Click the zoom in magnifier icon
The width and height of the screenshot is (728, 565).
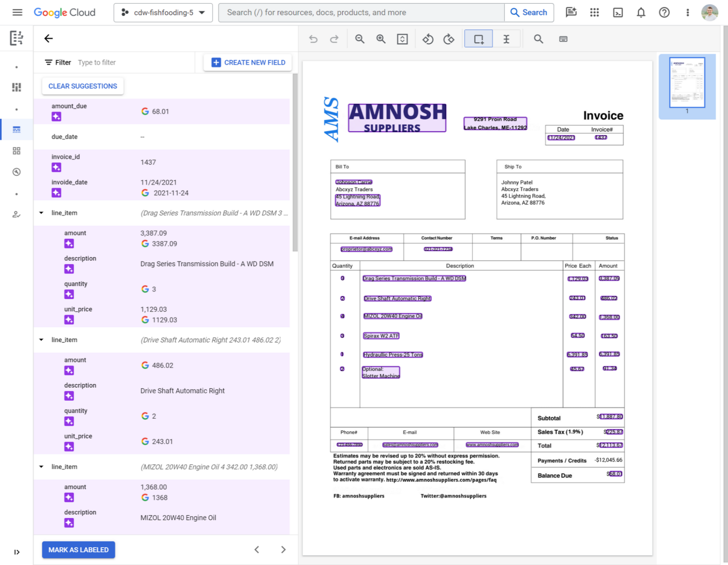[x=381, y=39]
